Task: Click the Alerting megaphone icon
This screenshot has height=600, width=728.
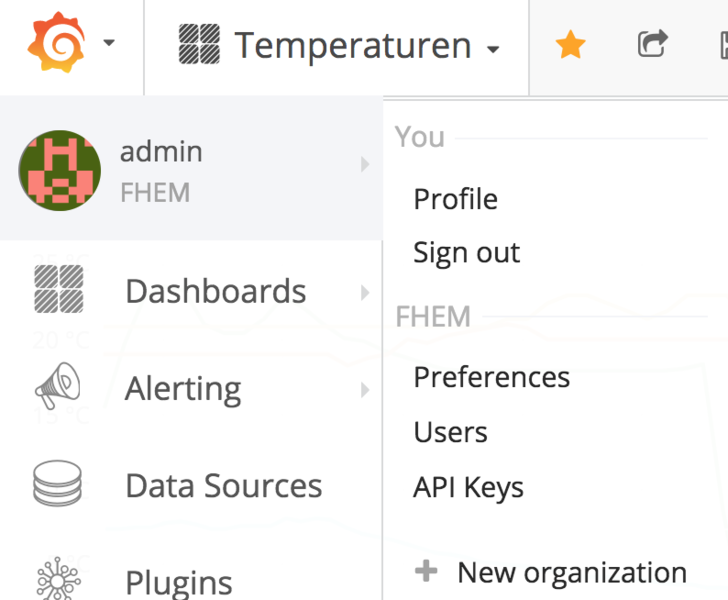Action: 58,385
